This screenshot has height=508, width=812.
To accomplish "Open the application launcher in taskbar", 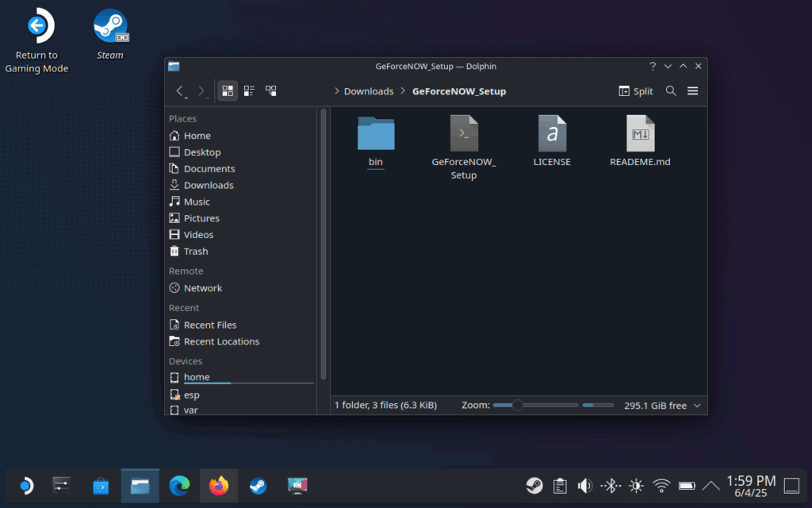I will point(25,487).
